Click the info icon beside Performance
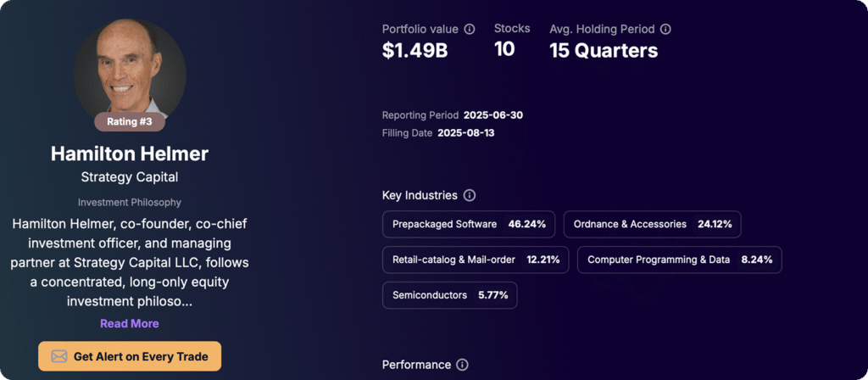 462,365
